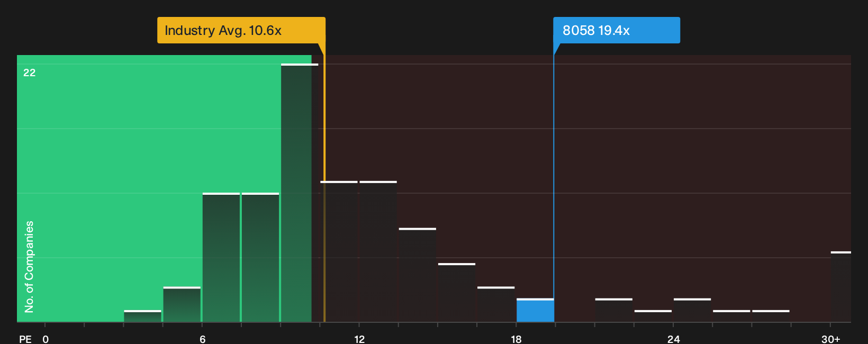
Task: Click the Industry Avg. 10.6x label
Action: point(241,30)
